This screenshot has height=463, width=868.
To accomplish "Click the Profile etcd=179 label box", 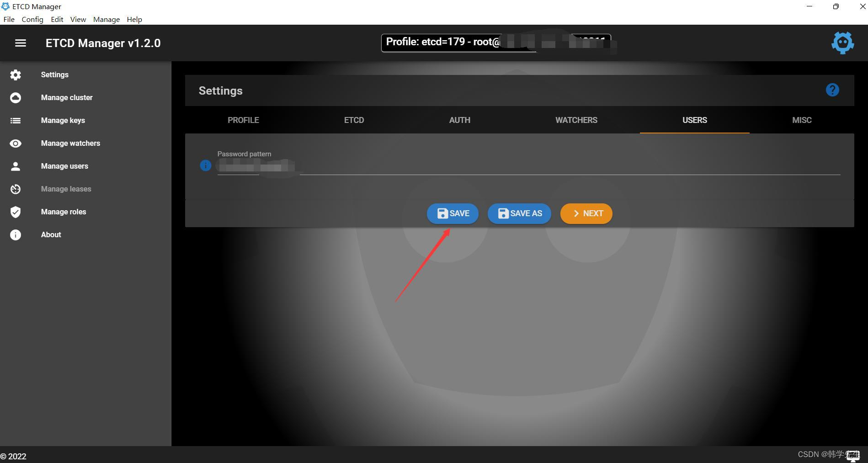I will coord(496,43).
